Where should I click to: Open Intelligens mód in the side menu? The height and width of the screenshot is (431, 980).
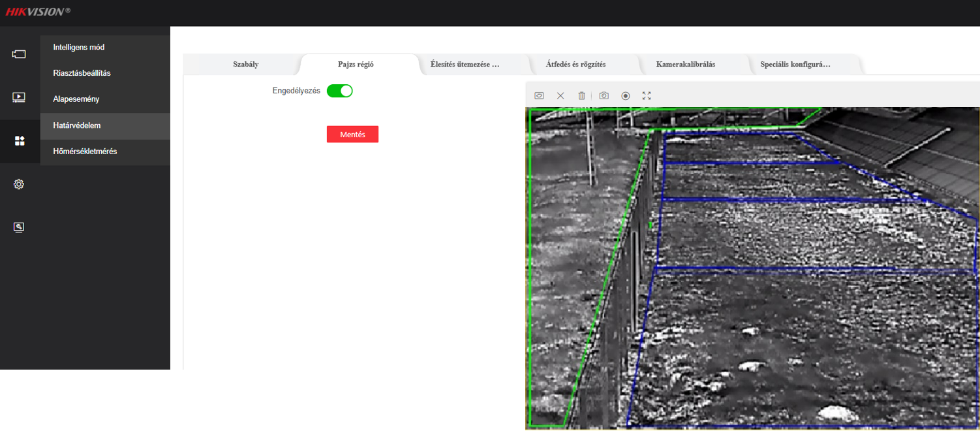click(105, 48)
